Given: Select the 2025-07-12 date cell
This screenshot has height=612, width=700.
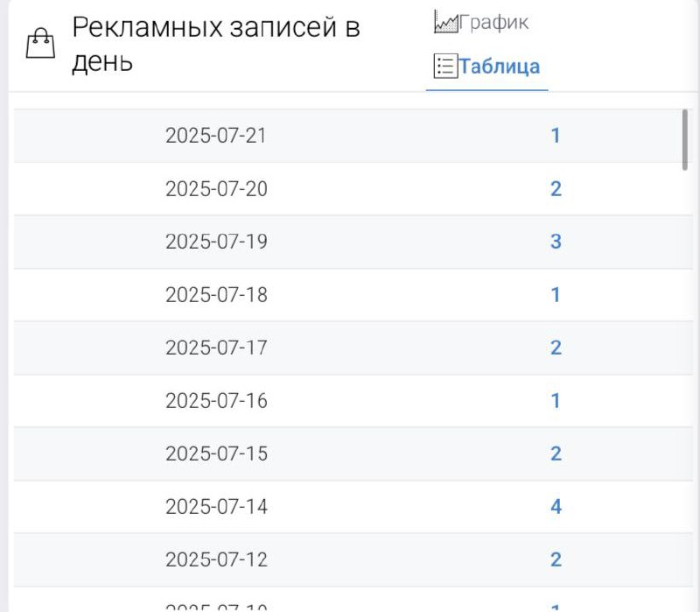Looking at the screenshot, I should coord(216,559).
